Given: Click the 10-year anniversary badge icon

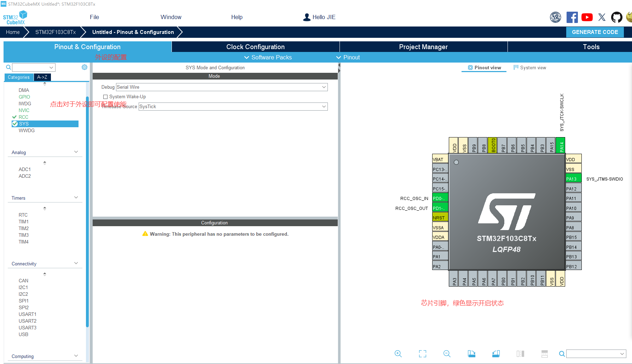Looking at the screenshot, I should click(556, 17).
